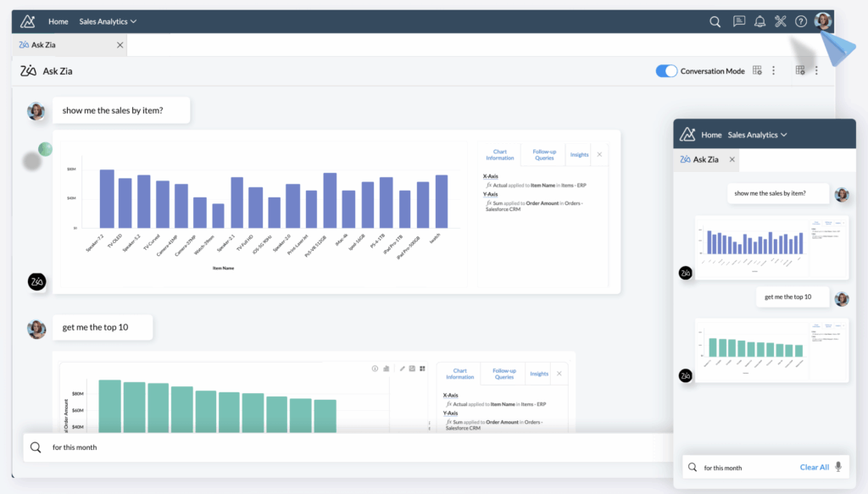This screenshot has width=868, height=494.
Task: Click the help question mark icon
Action: click(x=801, y=21)
